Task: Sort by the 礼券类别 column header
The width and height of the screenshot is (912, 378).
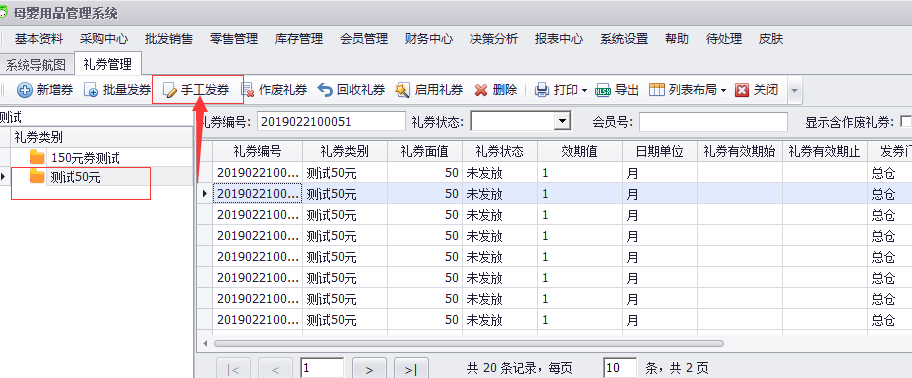Action: [345, 152]
